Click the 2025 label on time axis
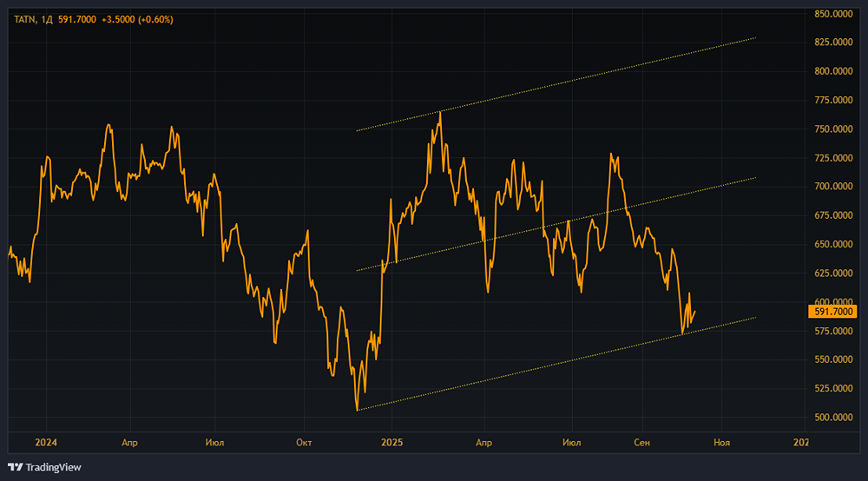The height and width of the screenshot is (481, 868). click(x=392, y=442)
